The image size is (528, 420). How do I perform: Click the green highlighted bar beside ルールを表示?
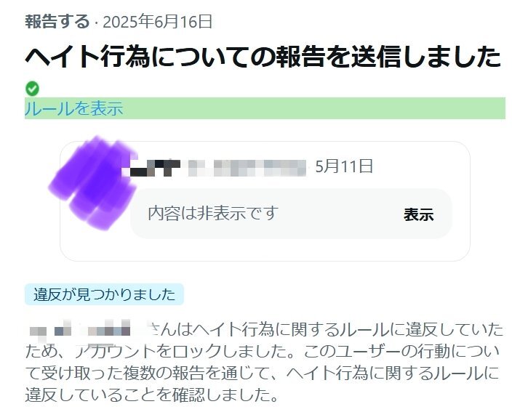[265, 108]
